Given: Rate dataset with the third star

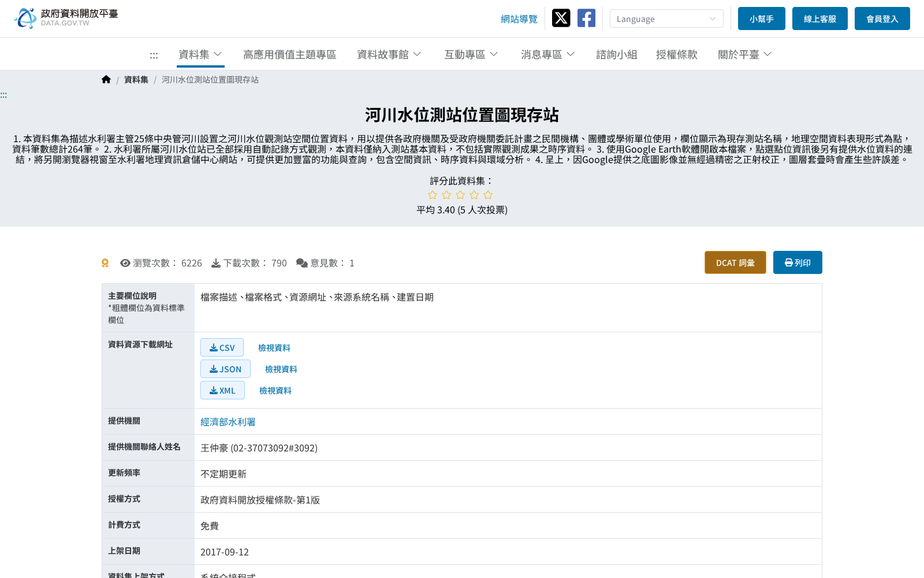Looking at the screenshot, I should coord(460,195).
